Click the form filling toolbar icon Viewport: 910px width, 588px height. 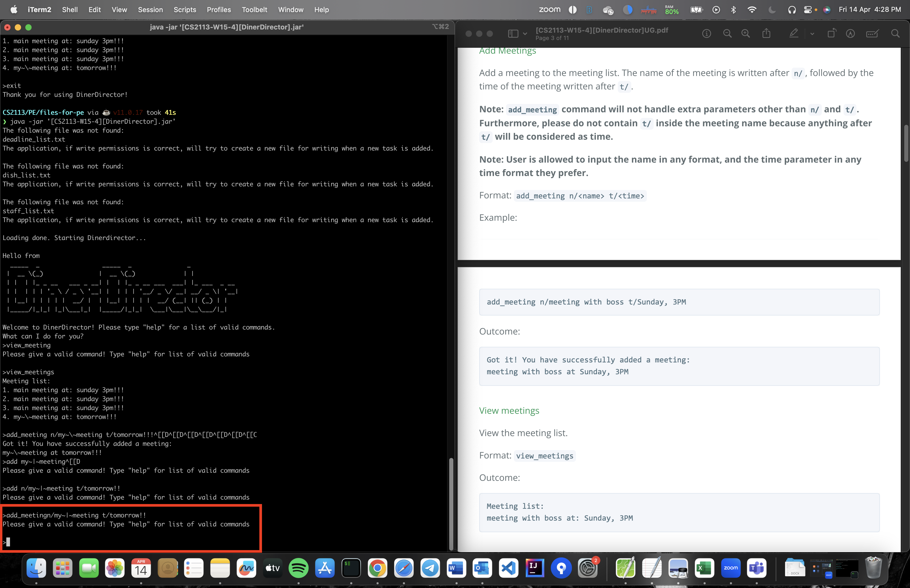click(x=872, y=34)
